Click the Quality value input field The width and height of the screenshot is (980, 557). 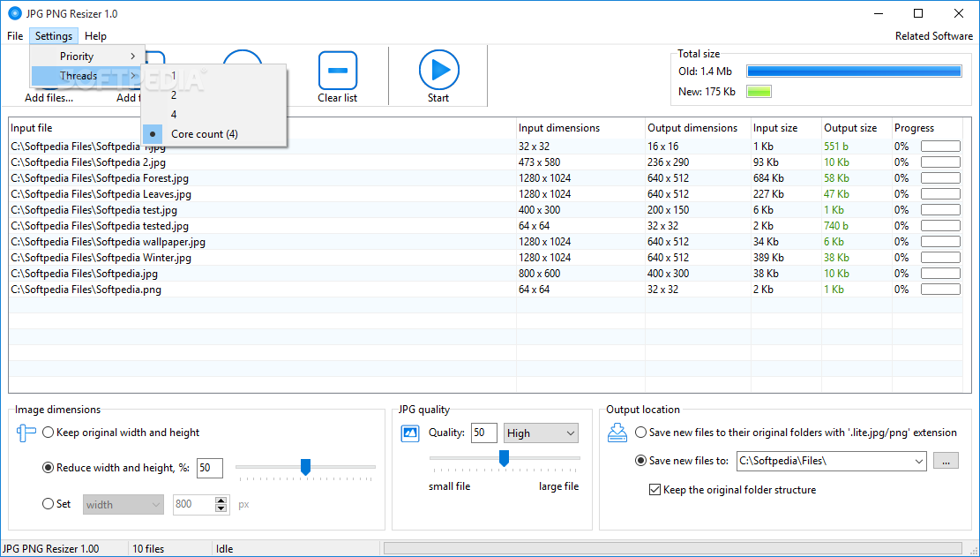484,433
